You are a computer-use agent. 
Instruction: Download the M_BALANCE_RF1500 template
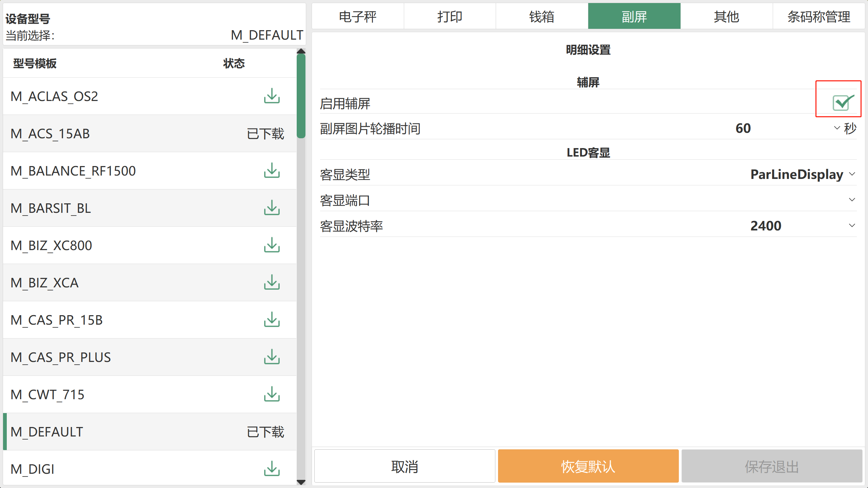pyautogui.click(x=272, y=171)
